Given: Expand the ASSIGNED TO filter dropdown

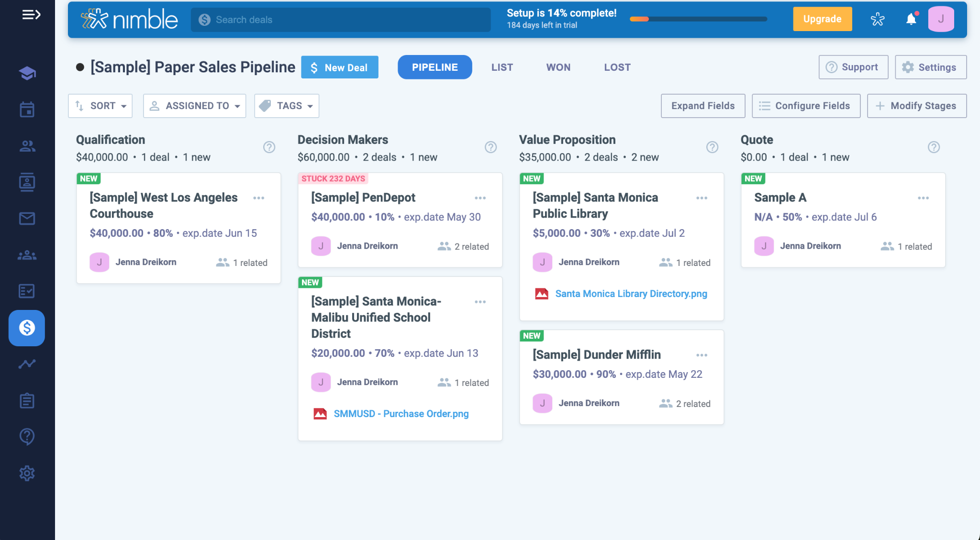Looking at the screenshot, I should (x=195, y=106).
